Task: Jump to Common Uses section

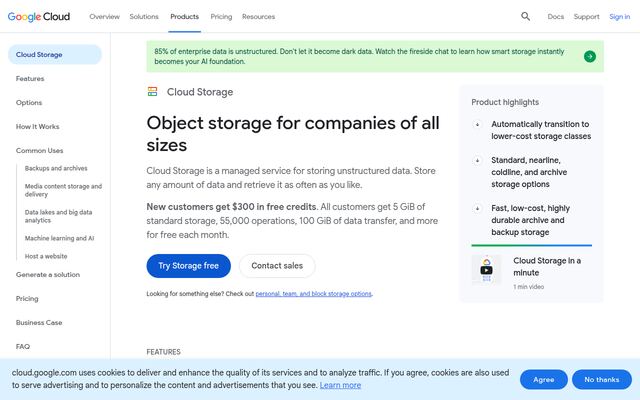Action: coord(40,151)
